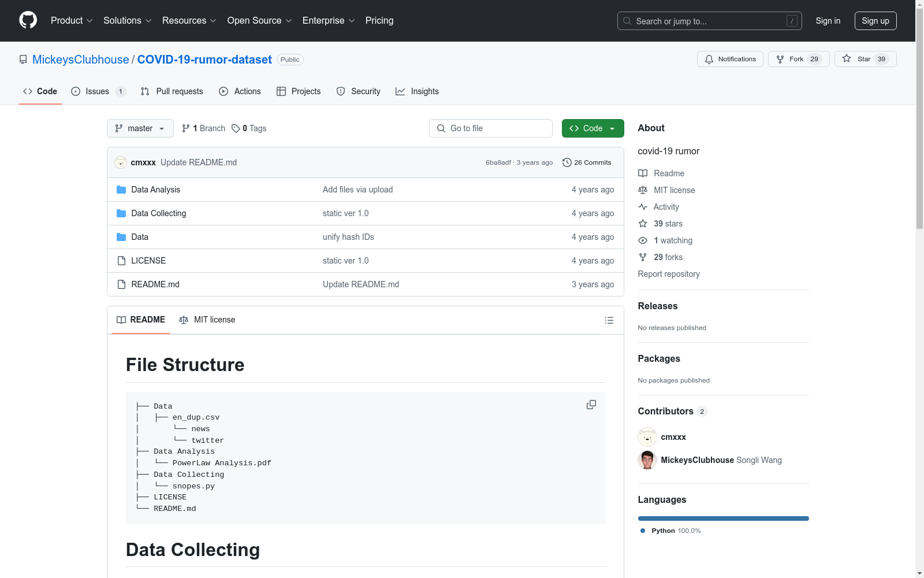Click the book icon next to Readme
The height and width of the screenshot is (578, 924).
[x=643, y=173]
